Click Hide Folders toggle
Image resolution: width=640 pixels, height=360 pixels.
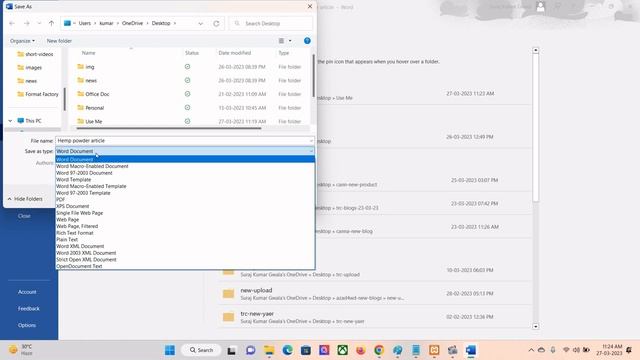click(x=25, y=199)
